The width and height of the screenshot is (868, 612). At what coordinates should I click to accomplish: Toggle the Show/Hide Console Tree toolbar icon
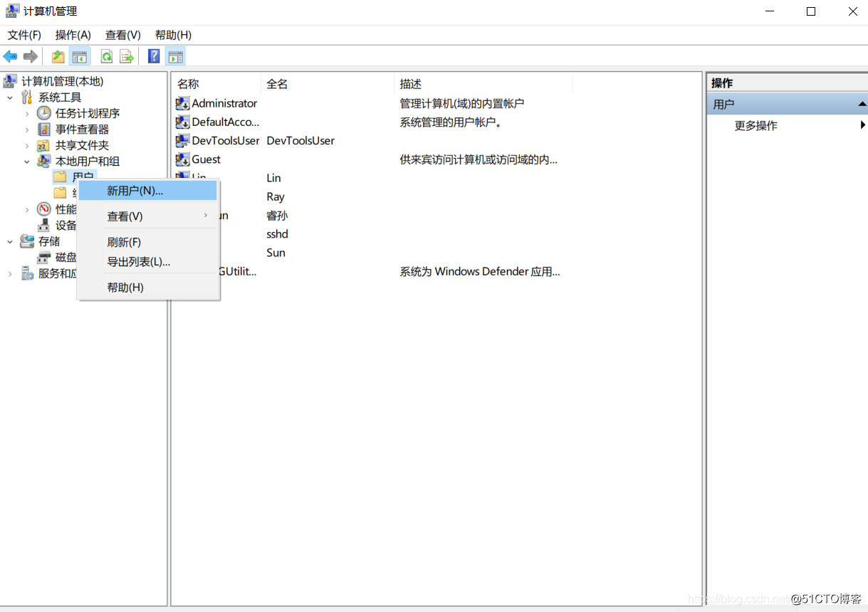pyautogui.click(x=80, y=56)
